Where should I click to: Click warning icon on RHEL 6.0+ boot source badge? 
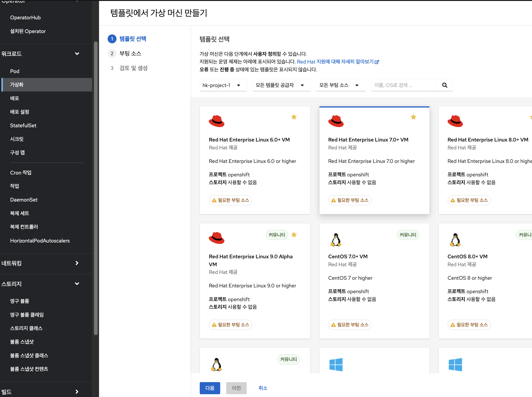(214, 200)
